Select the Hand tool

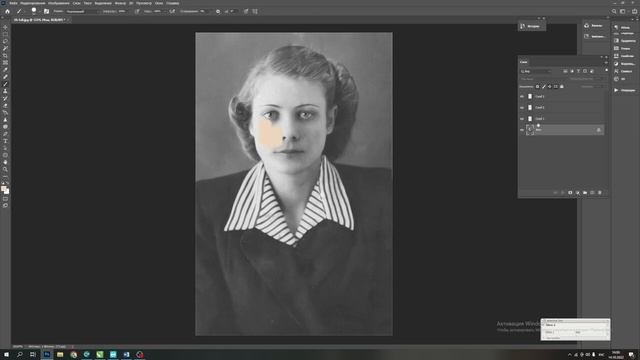tap(5, 162)
